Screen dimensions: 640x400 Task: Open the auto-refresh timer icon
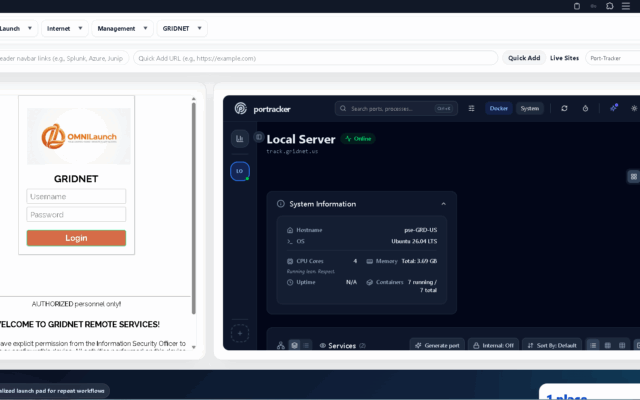tap(585, 108)
